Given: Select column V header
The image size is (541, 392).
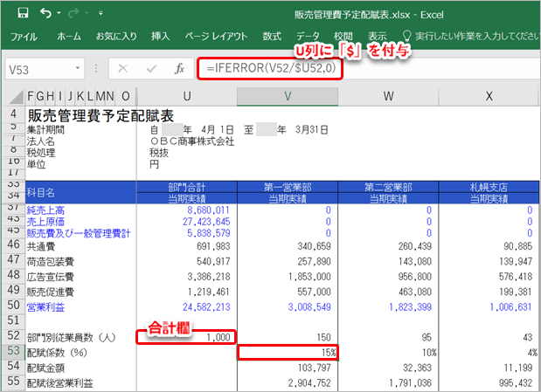Looking at the screenshot, I should (x=288, y=96).
